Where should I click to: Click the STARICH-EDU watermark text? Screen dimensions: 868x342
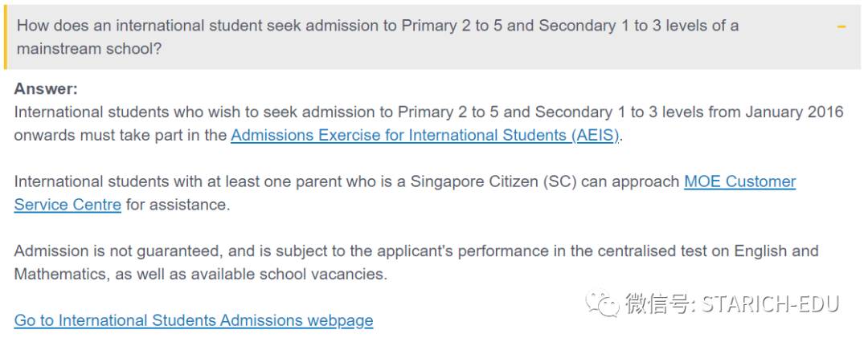tap(770, 304)
